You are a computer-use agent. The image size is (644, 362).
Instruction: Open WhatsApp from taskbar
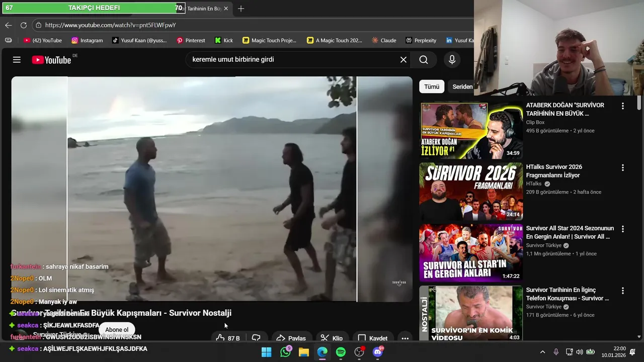tap(285, 352)
